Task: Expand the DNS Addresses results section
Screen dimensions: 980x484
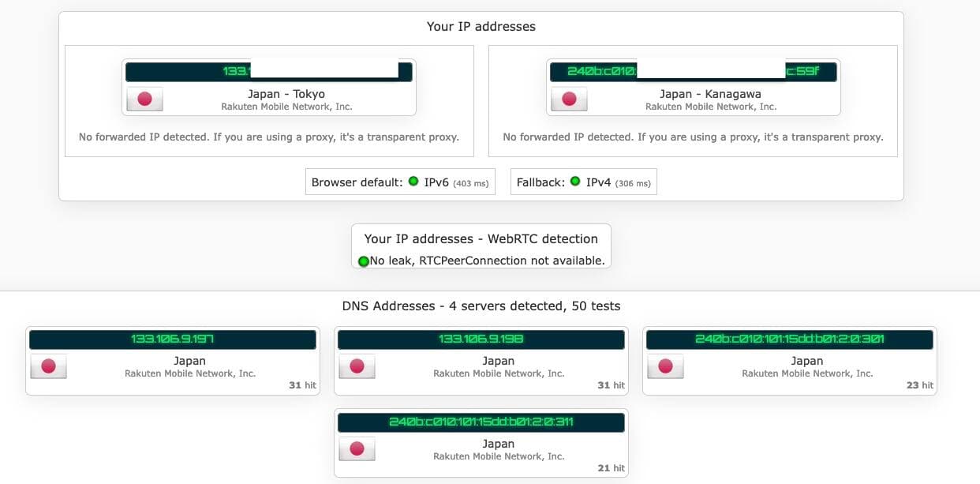Action: coord(481,306)
